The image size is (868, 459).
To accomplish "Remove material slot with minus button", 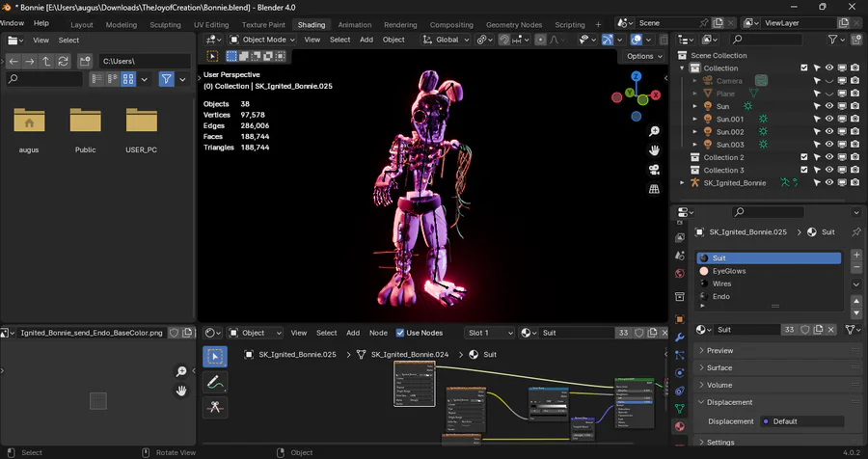I will (x=856, y=267).
